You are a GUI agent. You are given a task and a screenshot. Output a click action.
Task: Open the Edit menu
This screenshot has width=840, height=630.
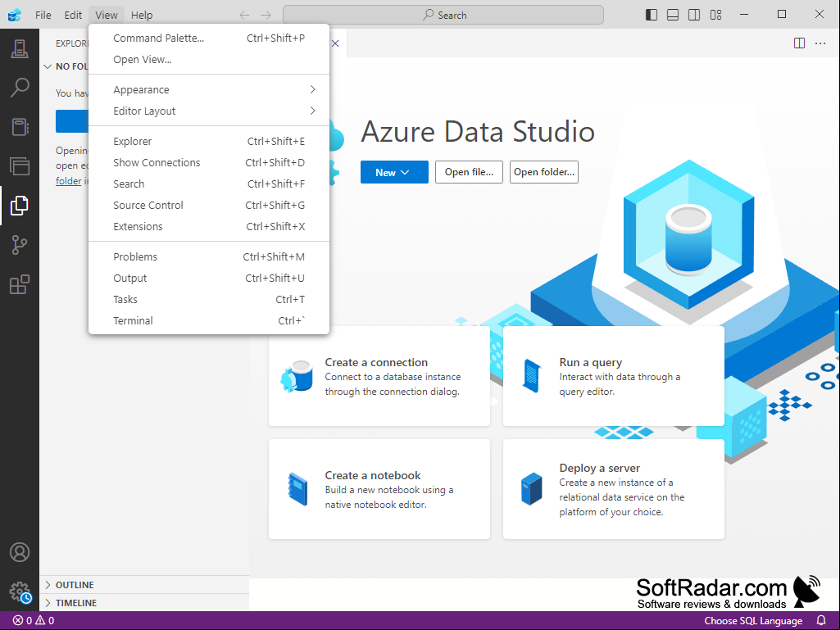(73, 15)
